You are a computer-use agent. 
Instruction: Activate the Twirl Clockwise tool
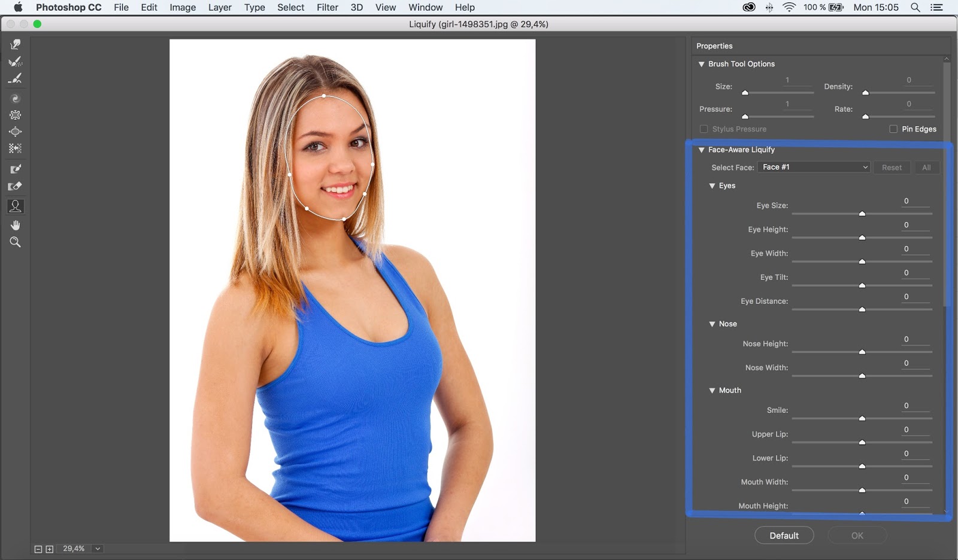[x=15, y=98]
